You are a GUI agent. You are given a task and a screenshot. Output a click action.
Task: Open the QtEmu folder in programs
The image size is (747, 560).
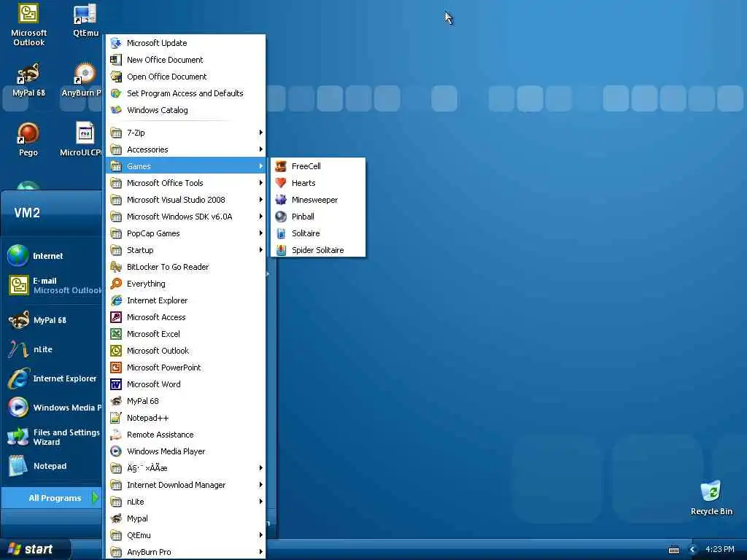[x=185, y=535]
